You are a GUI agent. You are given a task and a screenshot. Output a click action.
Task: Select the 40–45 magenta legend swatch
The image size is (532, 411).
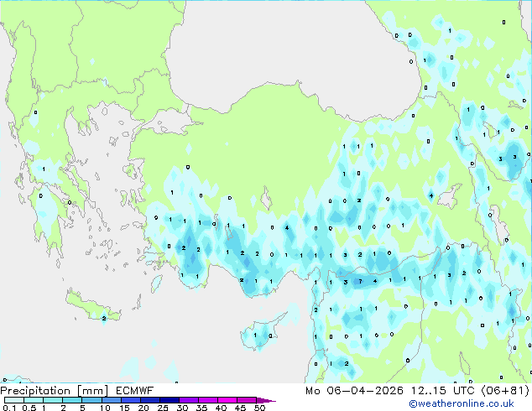(227, 400)
